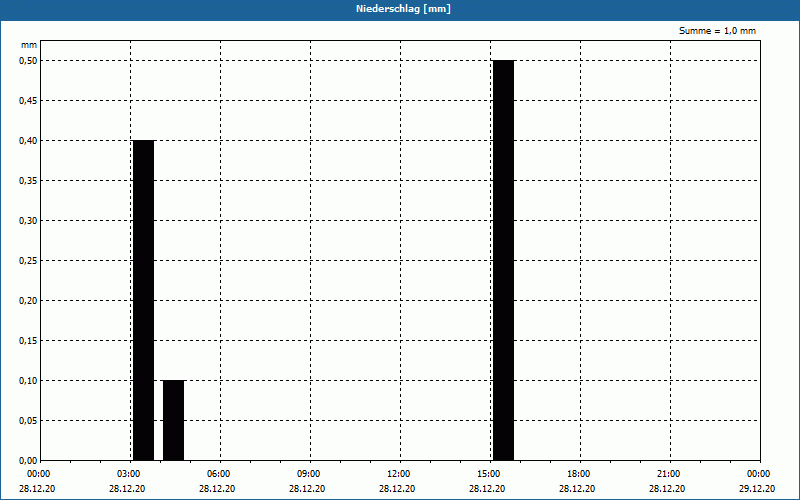The height and width of the screenshot is (500, 800).
Task: Click the 0,05 y-axis value
Action: [x=28, y=420]
